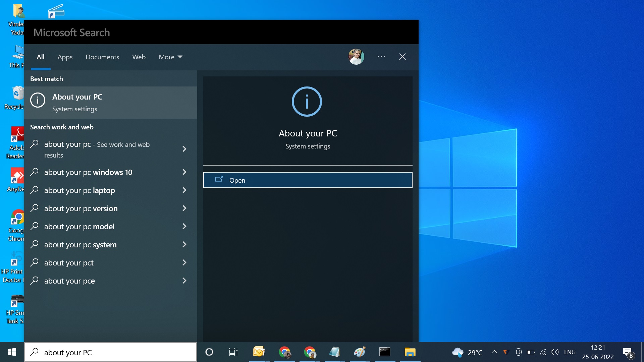Open the three-dot options menu
Viewport: 644px width, 362px height.
click(381, 57)
